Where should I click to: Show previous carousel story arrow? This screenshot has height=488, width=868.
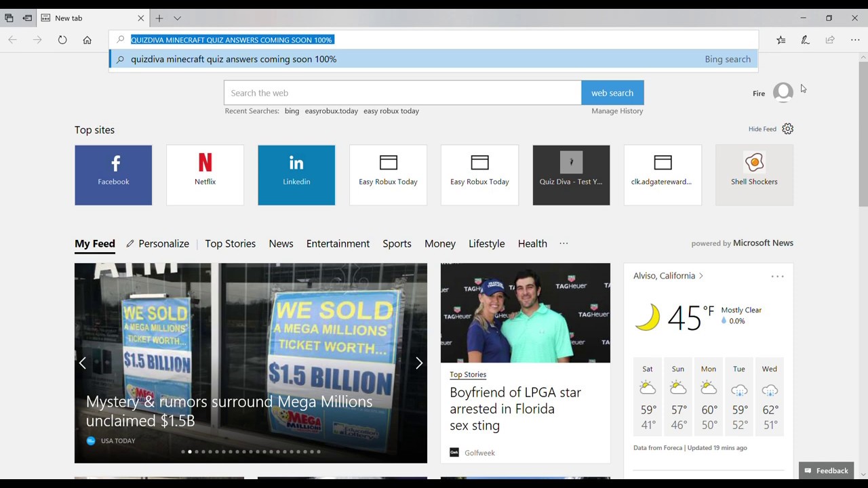point(83,363)
